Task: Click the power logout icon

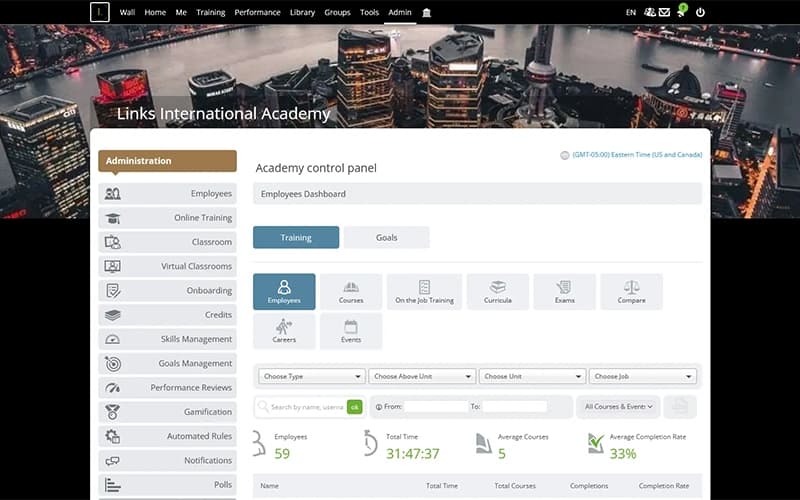Action: tap(700, 12)
